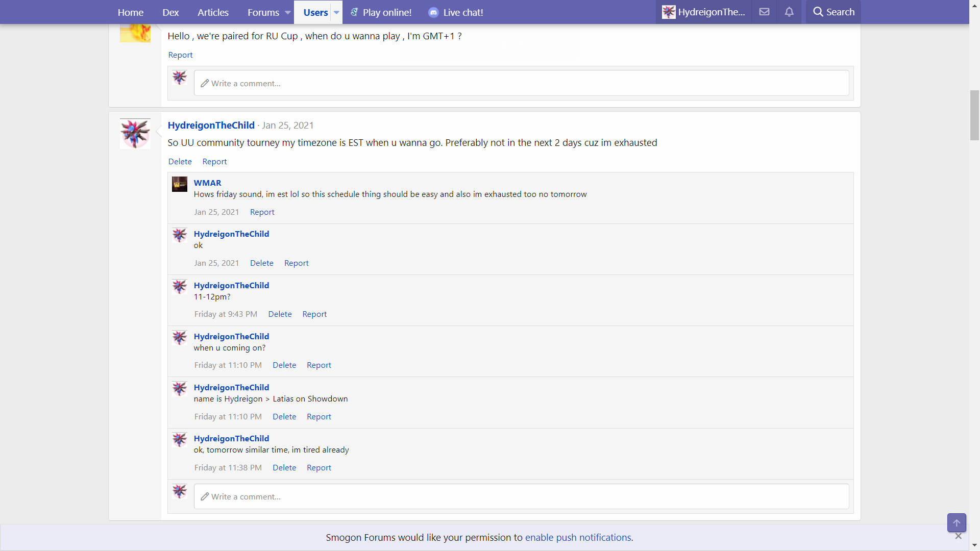
Task: Expand the Users dropdown arrow
Action: tap(336, 12)
